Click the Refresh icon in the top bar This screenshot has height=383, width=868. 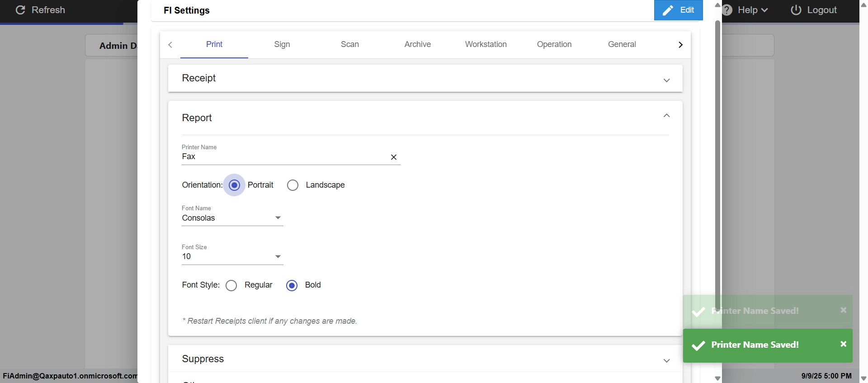pyautogui.click(x=20, y=10)
